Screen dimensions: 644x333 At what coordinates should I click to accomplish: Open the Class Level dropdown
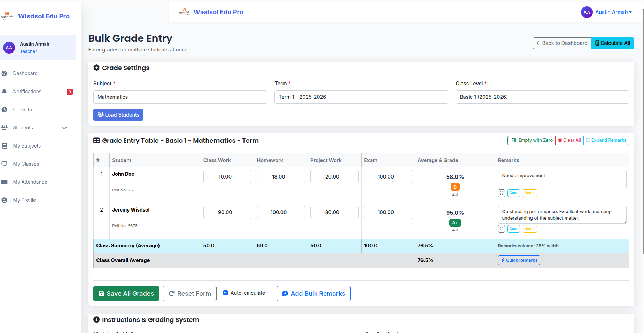click(x=542, y=97)
